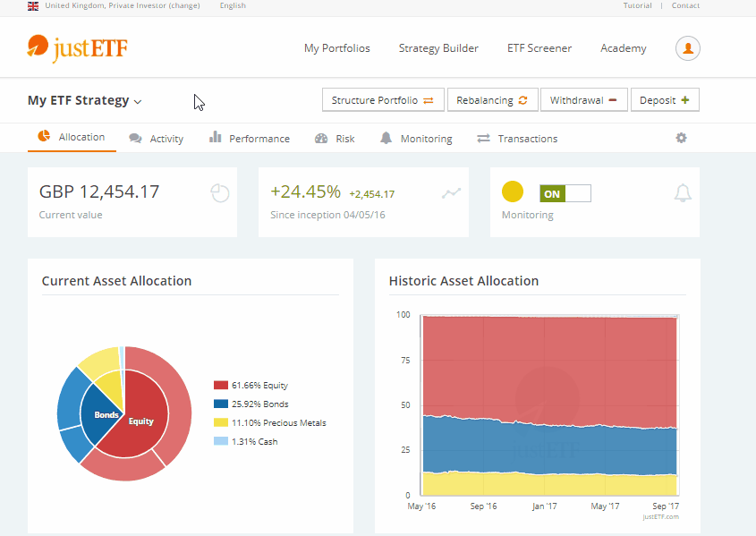
Task: Click the trend line icon beside performance
Action: 451,193
